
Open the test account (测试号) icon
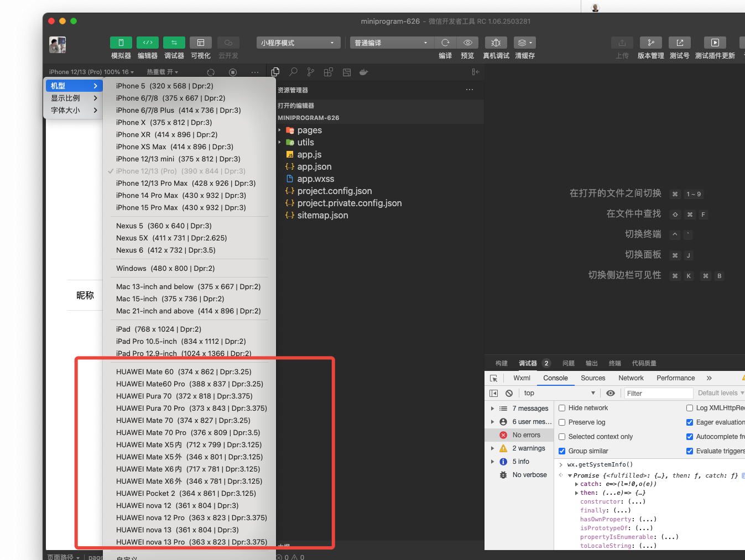click(680, 43)
